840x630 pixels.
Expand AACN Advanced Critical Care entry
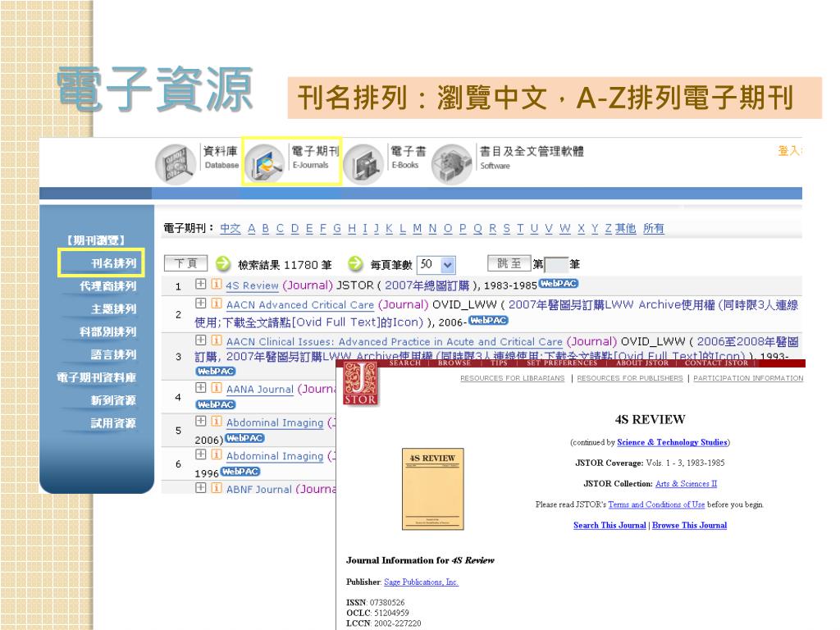click(200, 304)
